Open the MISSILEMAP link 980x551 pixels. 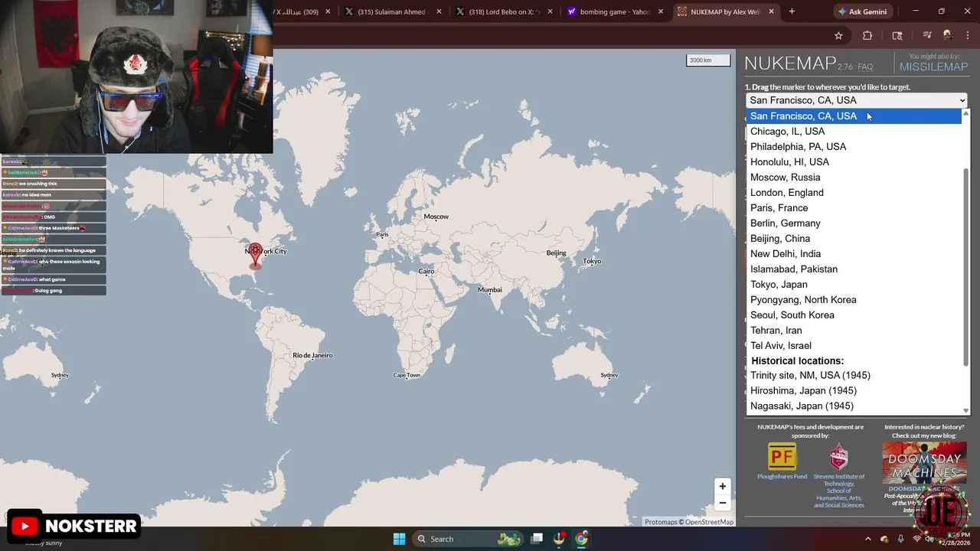coord(934,67)
